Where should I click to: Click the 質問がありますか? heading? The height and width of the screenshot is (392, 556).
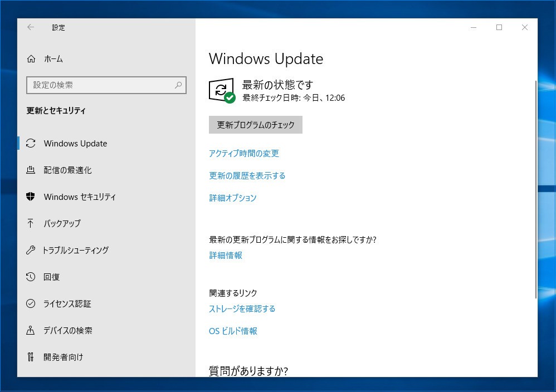[x=248, y=371]
